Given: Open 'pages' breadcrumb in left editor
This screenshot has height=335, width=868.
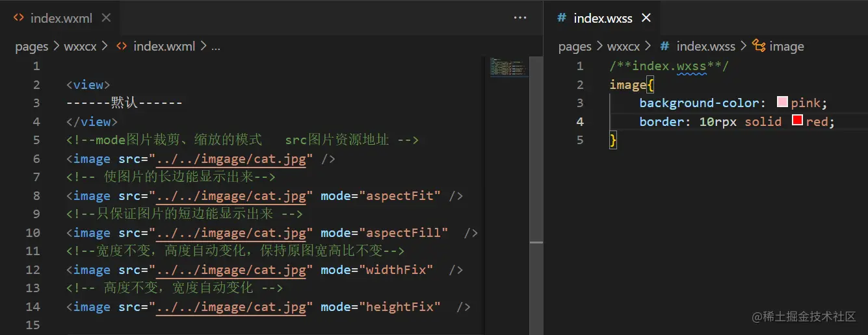Looking at the screenshot, I should pyautogui.click(x=32, y=46).
